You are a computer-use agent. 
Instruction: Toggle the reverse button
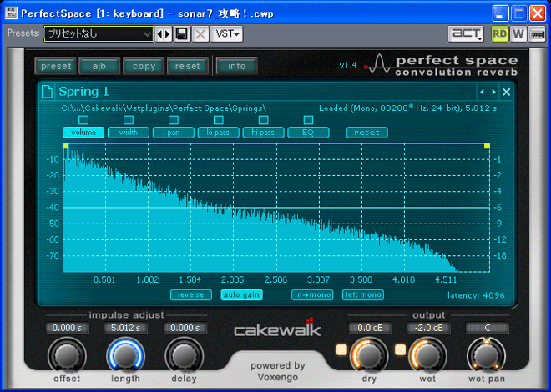pos(191,294)
